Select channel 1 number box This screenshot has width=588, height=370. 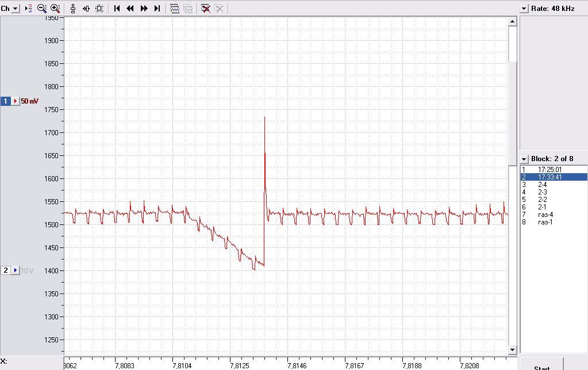[6, 101]
